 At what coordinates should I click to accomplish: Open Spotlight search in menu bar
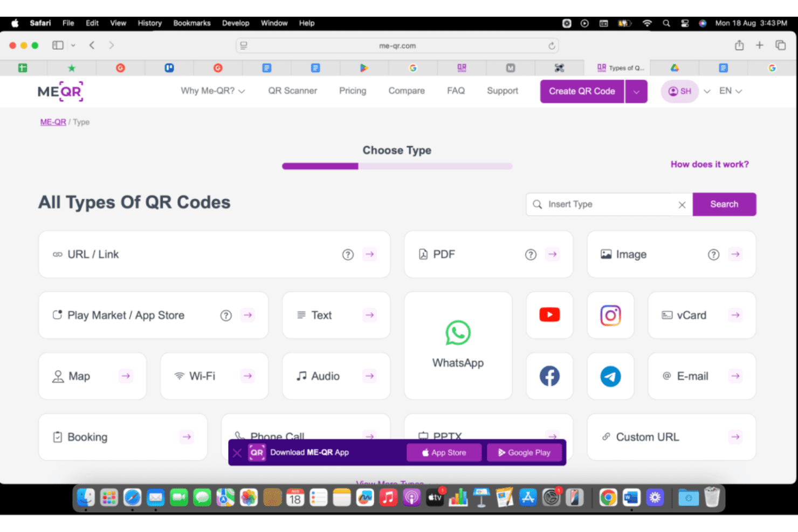tap(666, 23)
